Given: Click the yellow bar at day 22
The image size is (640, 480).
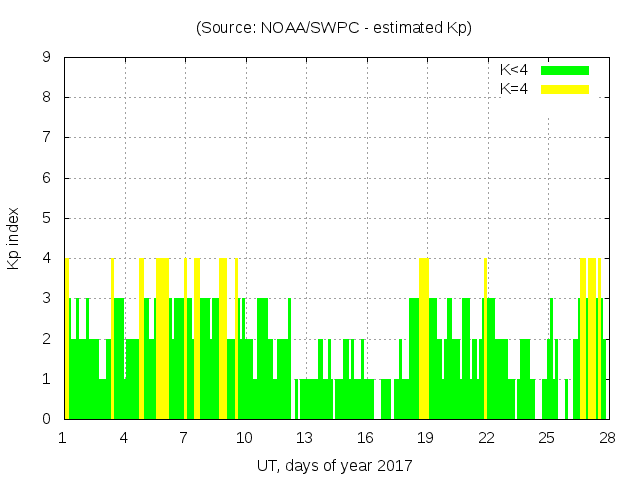Looking at the screenshot, I should [485, 338].
